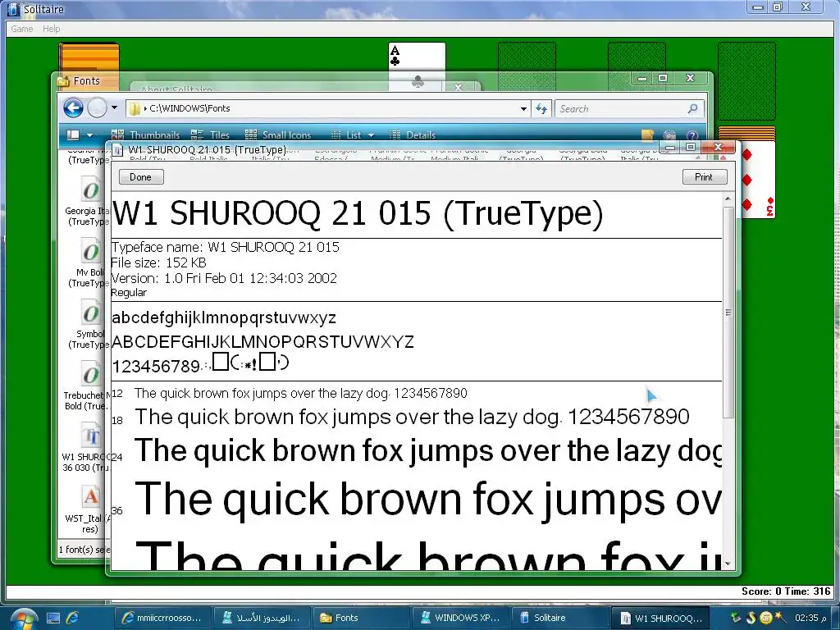Switch to the W1 SHUROOQ taskbar button
Viewport: 840px width, 630px height.
click(661, 618)
